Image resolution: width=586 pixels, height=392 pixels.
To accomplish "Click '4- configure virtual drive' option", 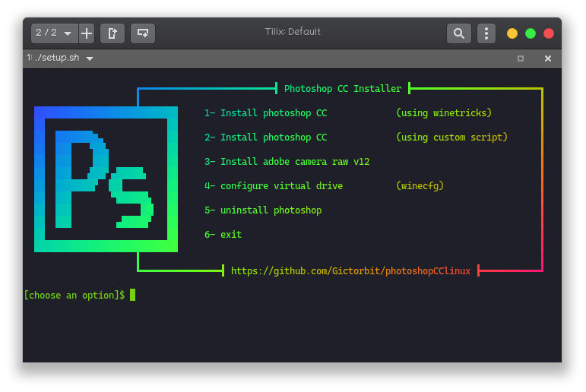I will 274,185.
